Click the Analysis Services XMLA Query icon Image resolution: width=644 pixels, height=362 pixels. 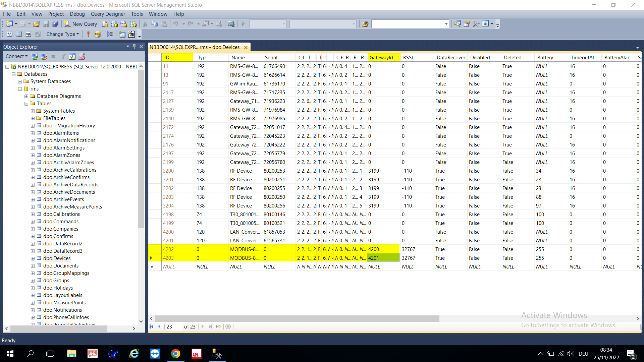(x=133, y=24)
